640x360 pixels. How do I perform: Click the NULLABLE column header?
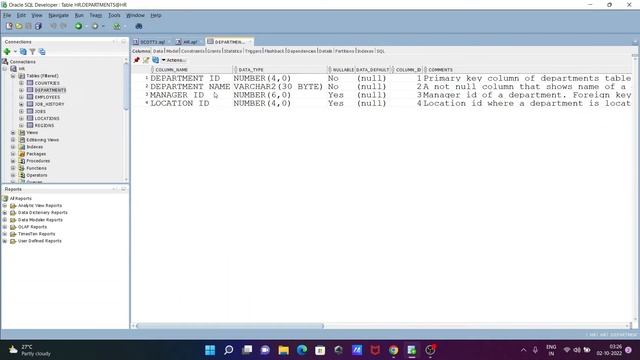pos(343,70)
